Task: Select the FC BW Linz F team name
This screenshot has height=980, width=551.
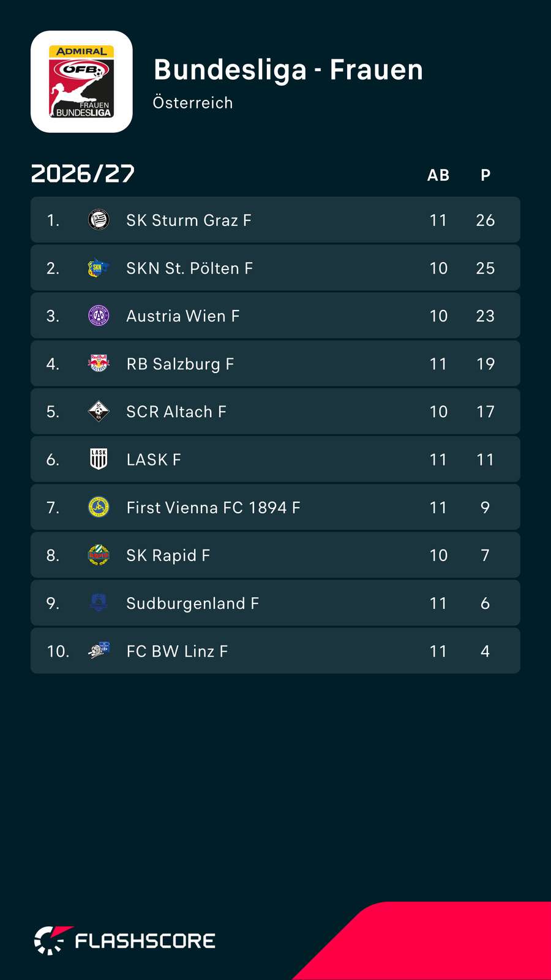Action: tap(177, 651)
